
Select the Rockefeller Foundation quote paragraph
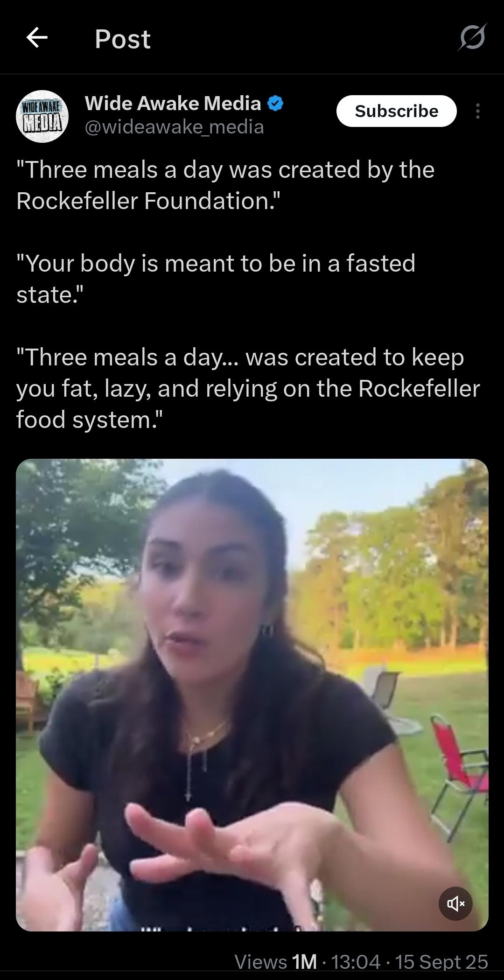225,185
